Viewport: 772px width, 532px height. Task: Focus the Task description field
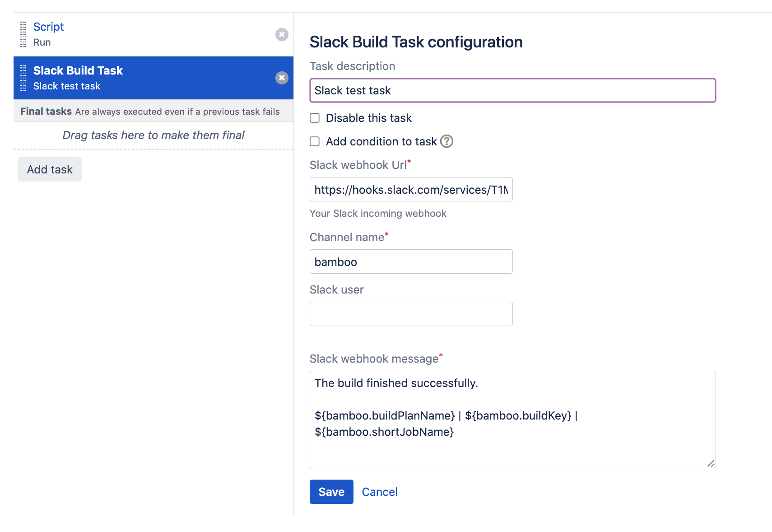[x=512, y=90]
